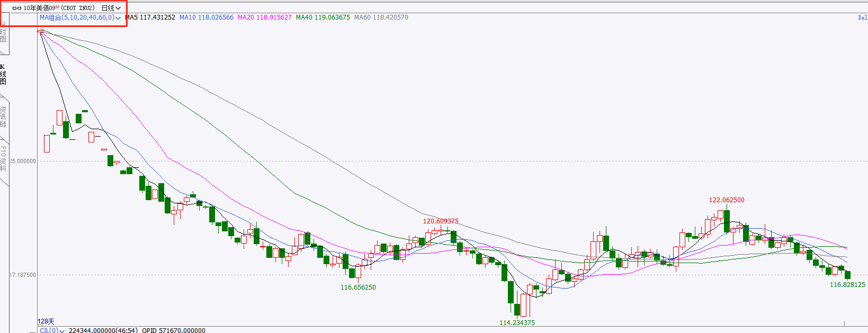
Task: Select the K线图 side tab
Action: pos(3,74)
